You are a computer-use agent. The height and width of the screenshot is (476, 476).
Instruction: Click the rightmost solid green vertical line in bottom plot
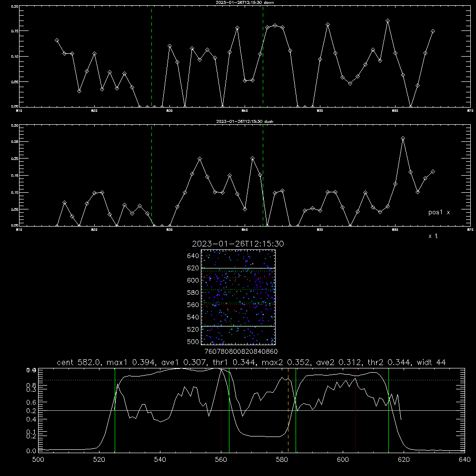click(388, 410)
